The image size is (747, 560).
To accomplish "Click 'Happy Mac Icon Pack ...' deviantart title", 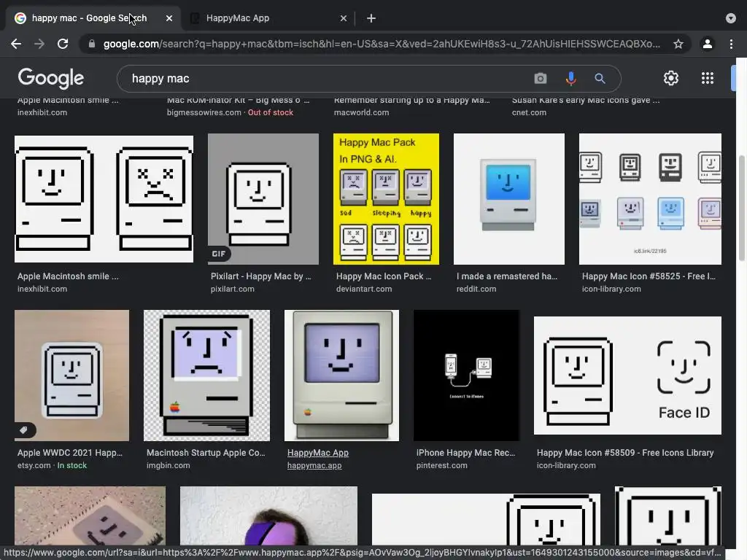I will click(384, 276).
